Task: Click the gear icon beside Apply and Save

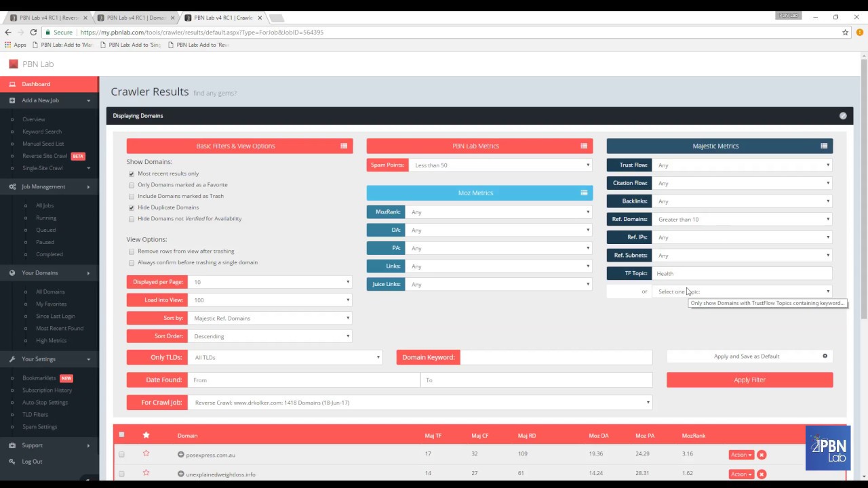Action: coord(825,356)
